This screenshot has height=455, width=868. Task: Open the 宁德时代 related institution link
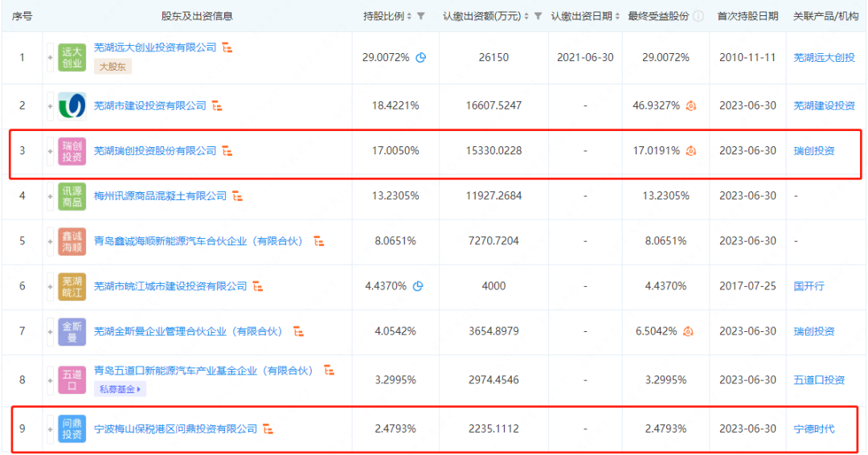(813, 429)
